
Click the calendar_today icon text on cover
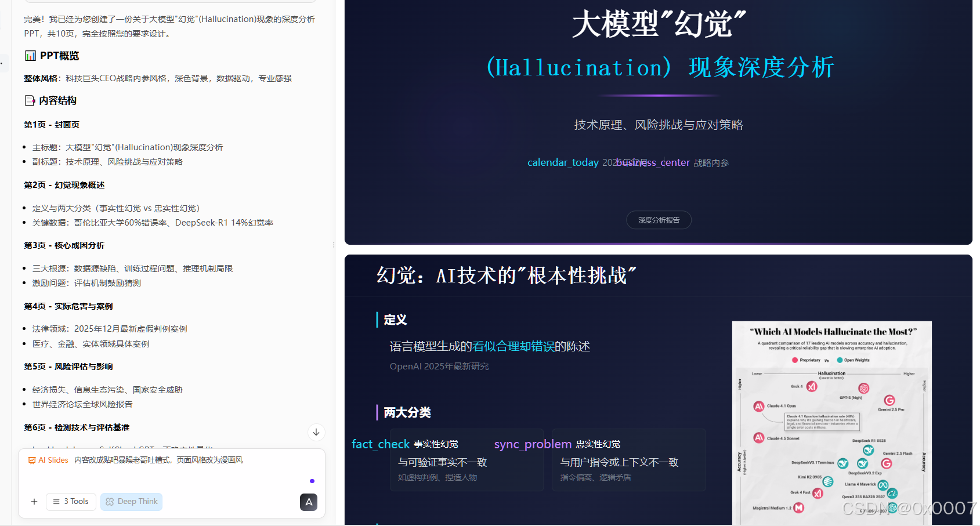[563, 162]
